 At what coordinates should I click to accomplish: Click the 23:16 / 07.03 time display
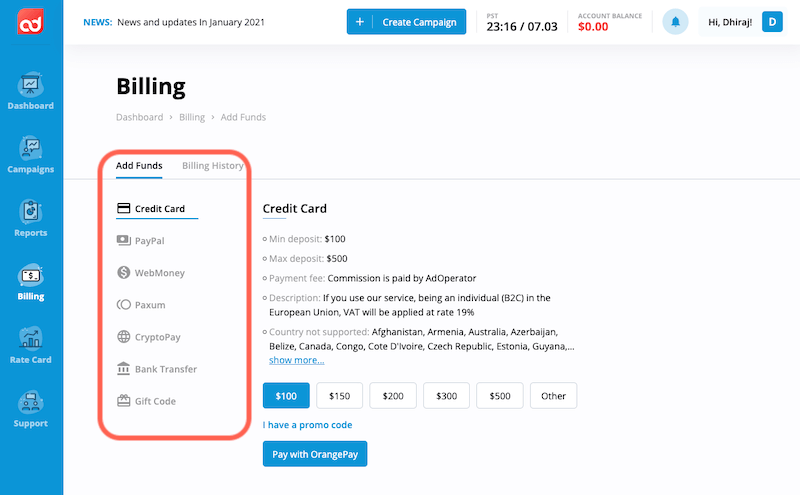point(522,27)
